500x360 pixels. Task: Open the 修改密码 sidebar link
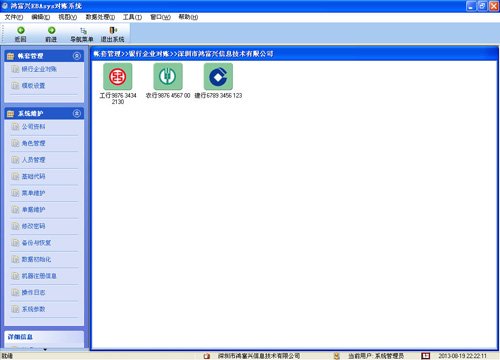(33, 226)
